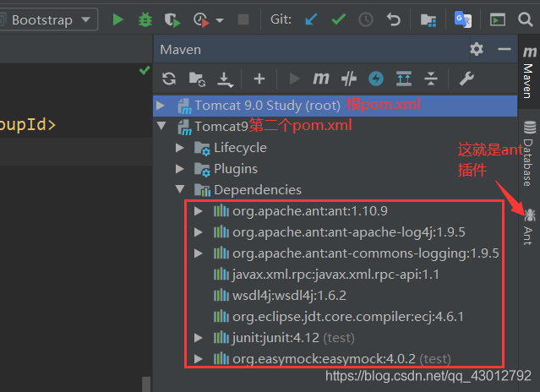
Task: Reload All Maven Projects
Action: click(x=169, y=79)
